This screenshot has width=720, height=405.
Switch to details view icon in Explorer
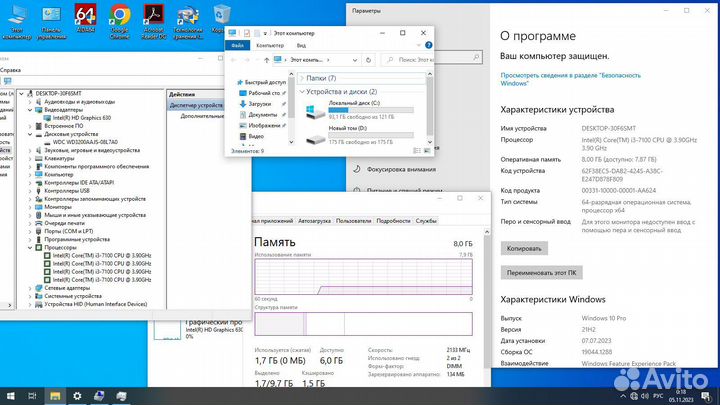(417, 151)
